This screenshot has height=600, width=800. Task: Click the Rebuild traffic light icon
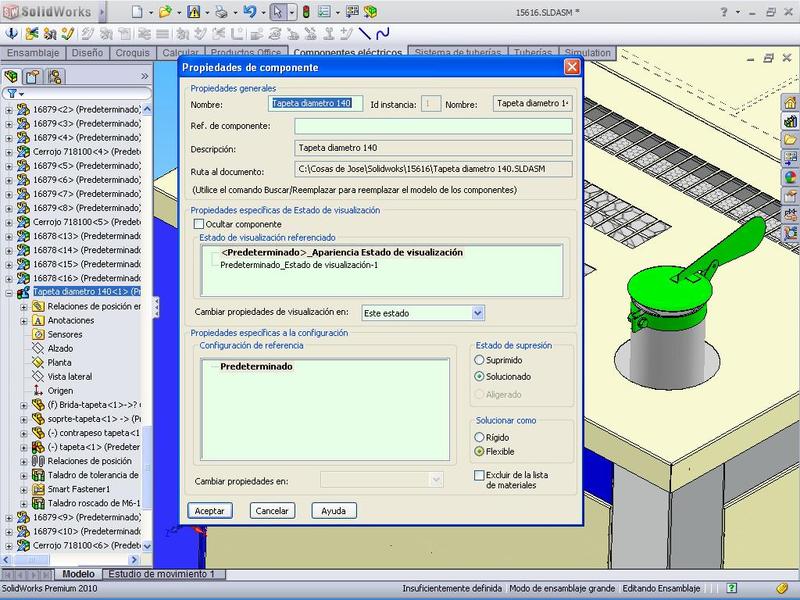(306, 12)
